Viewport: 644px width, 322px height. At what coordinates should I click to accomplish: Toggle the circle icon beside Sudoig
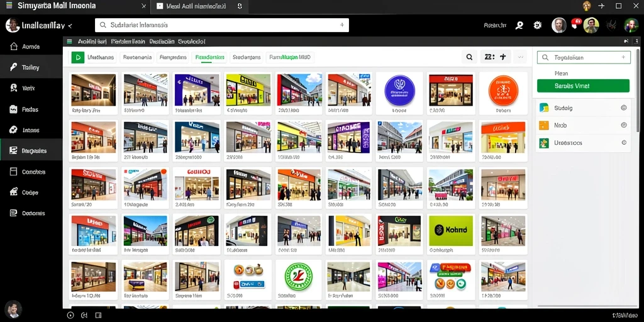click(624, 108)
